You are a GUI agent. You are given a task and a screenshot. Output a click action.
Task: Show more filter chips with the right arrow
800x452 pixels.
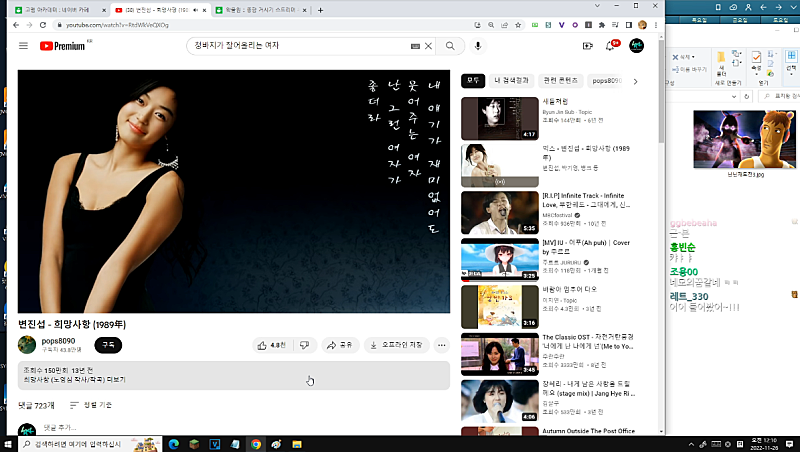click(x=635, y=81)
